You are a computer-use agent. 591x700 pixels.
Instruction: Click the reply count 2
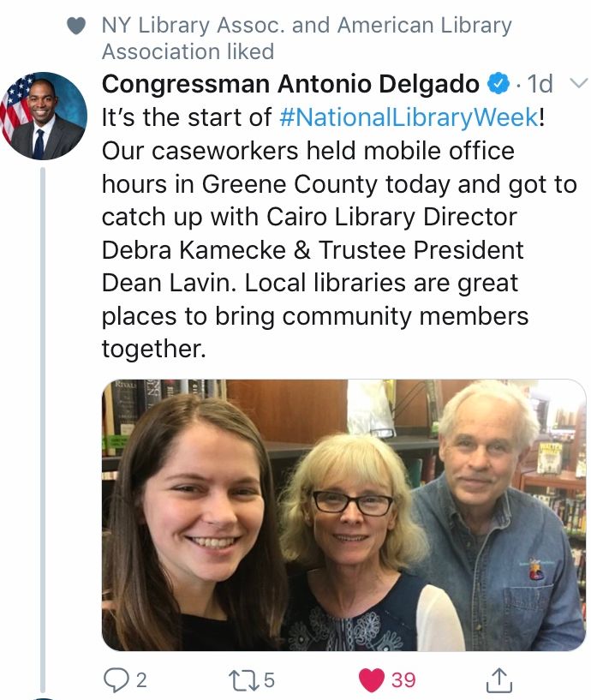141,680
